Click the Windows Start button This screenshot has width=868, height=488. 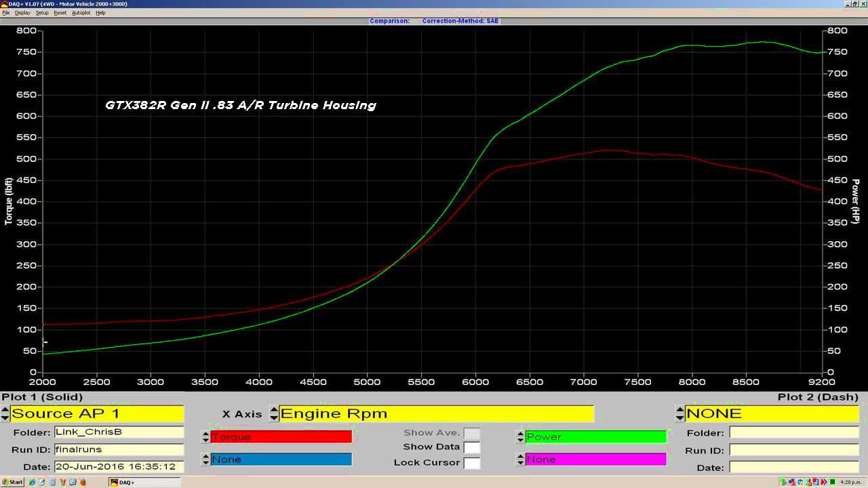point(12,483)
